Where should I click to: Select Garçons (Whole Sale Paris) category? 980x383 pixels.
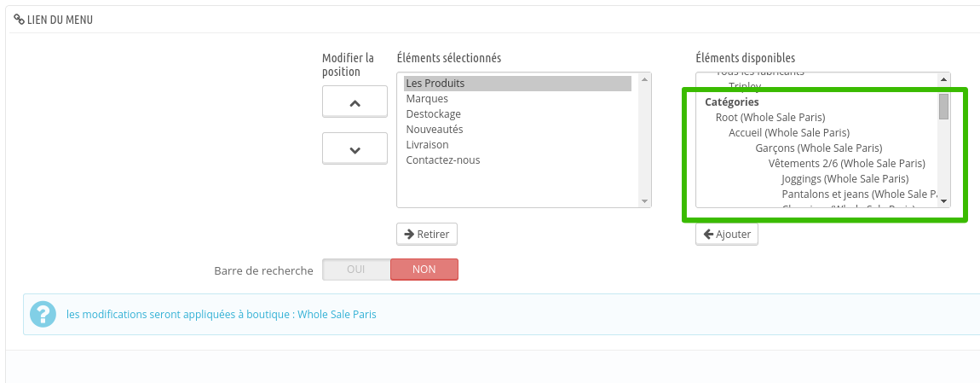(818, 148)
